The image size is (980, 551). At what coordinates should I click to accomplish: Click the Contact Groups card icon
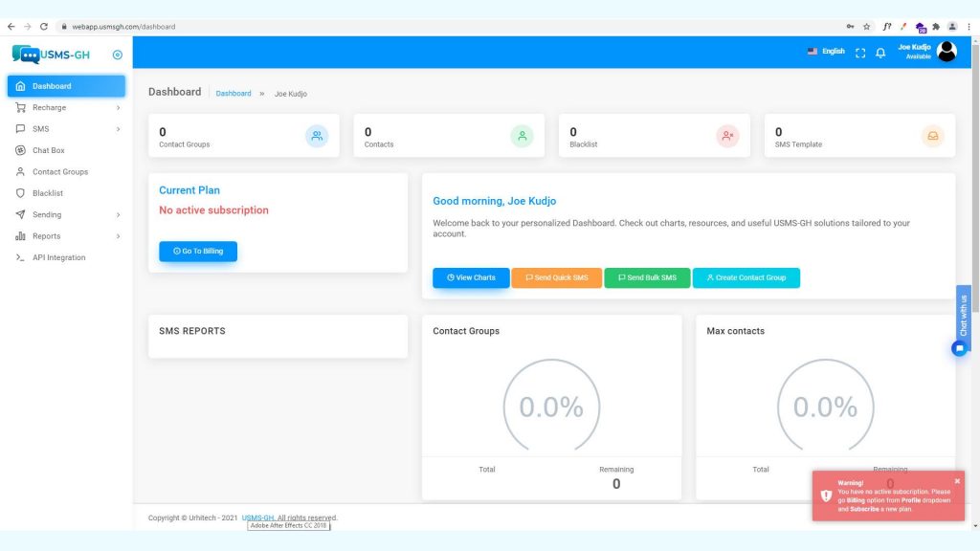tap(317, 136)
